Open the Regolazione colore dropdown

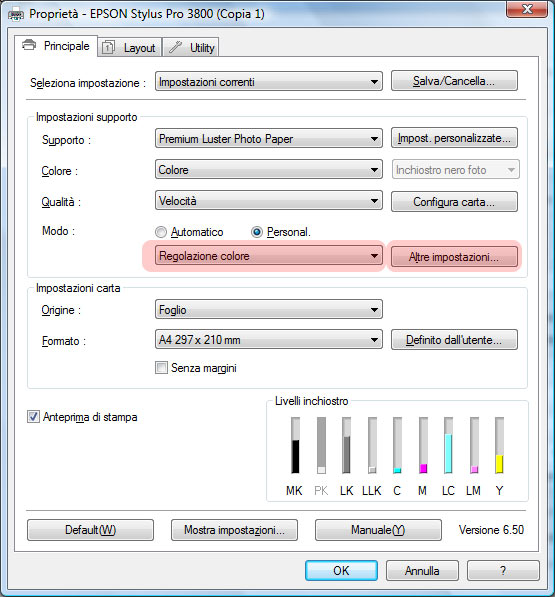pyautogui.click(x=269, y=256)
